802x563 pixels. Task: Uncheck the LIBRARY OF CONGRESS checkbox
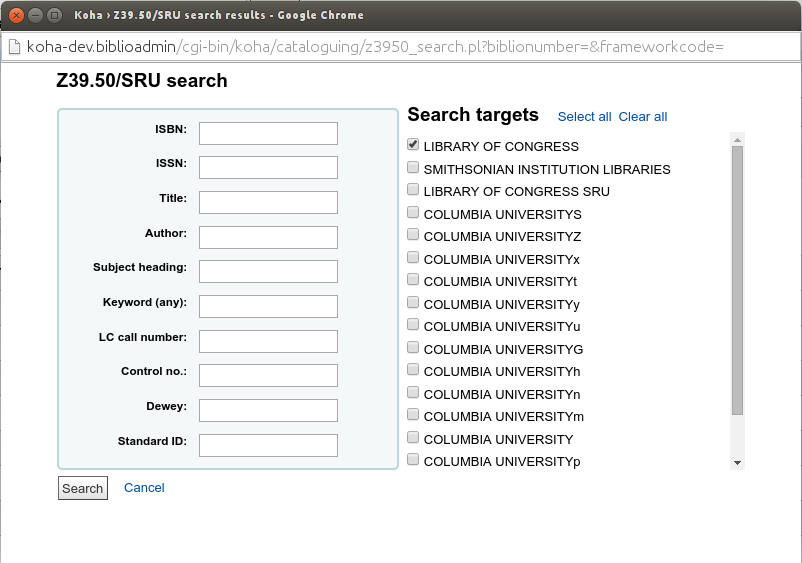click(413, 145)
